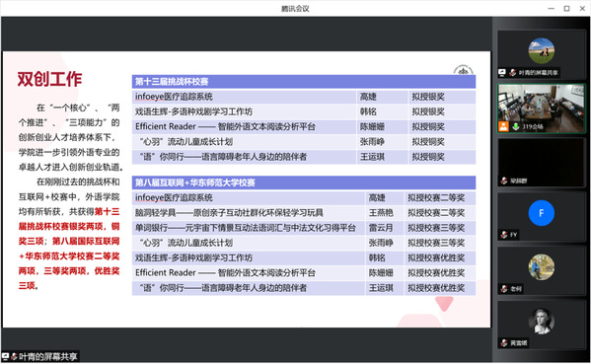Click the landscape avatar of the screen sharer
The image size is (591, 364).
542,50
